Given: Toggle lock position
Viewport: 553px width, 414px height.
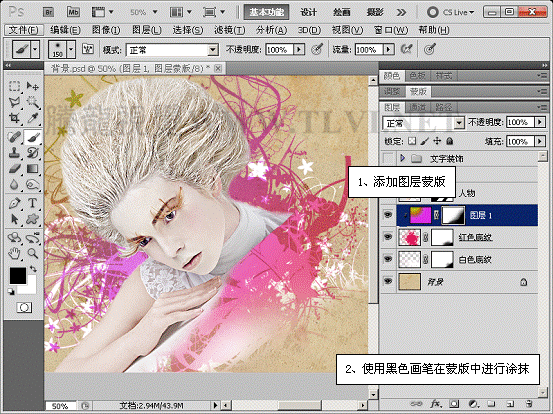Looking at the screenshot, I should click(x=437, y=141).
